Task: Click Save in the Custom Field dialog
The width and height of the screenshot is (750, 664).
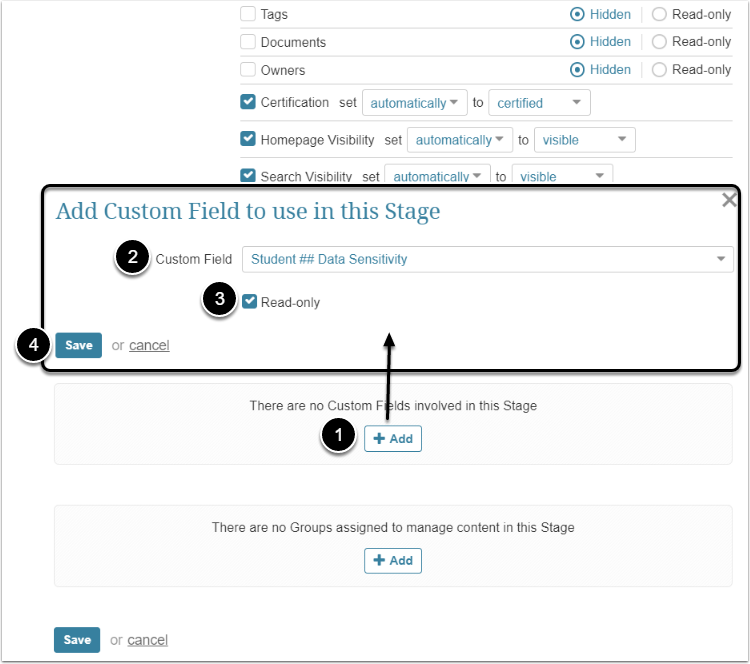Action: (x=78, y=345)
